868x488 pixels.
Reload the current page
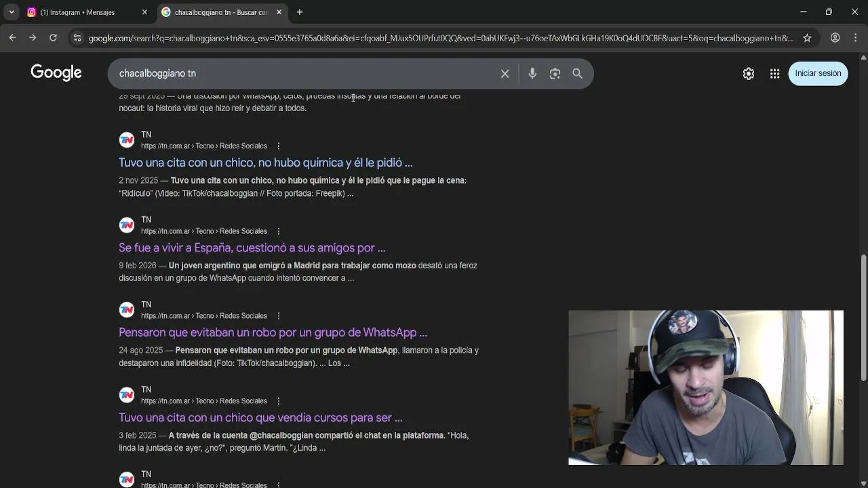(53, 38)
